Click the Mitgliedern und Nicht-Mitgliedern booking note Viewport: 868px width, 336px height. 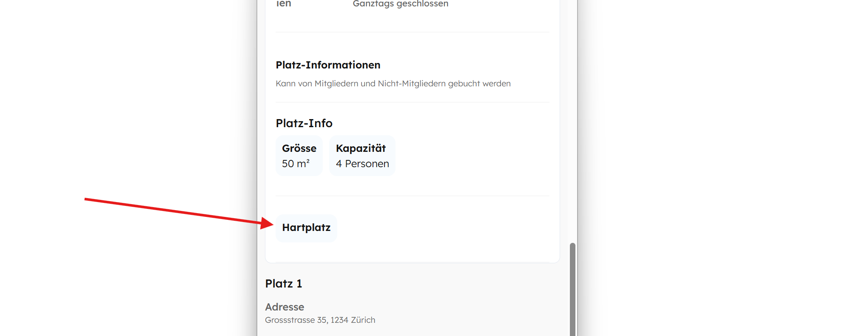(393, 84)
